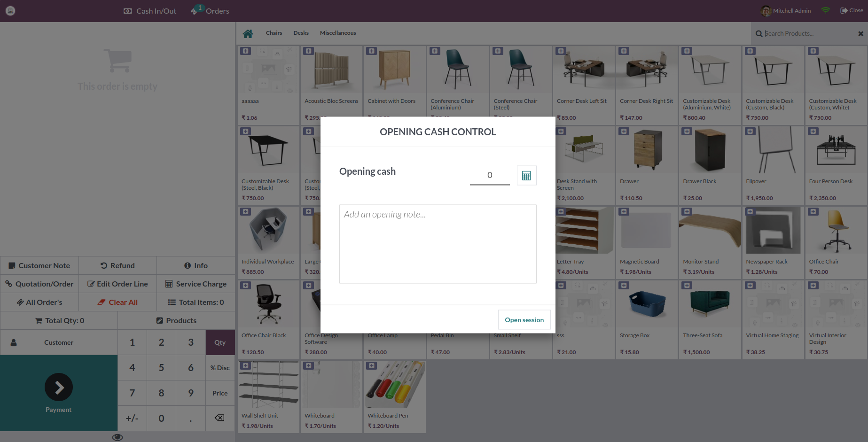Click the home category icon
This screenshot has height=442, width=868.
tap(248, 33)
